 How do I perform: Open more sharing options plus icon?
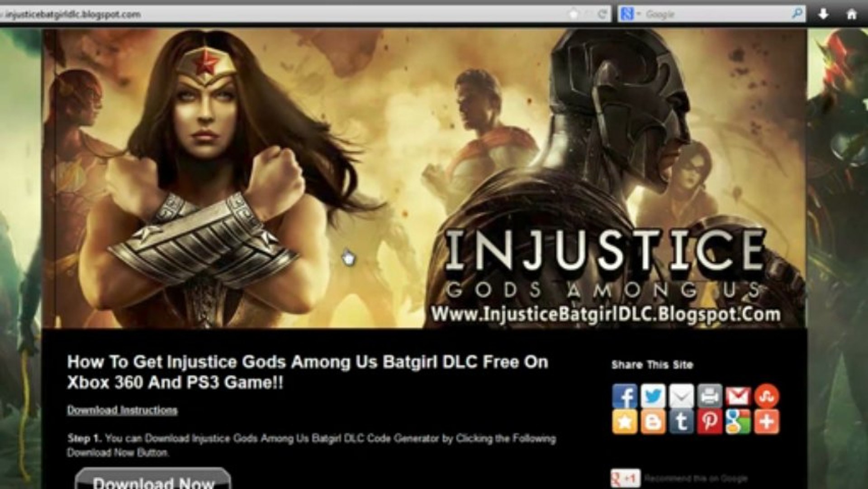click(767, 422)
